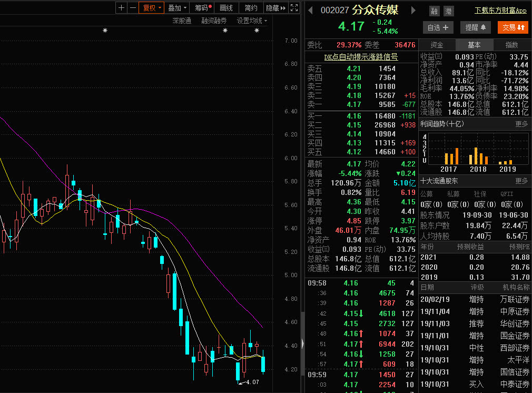Open 下载东方财富App link
This screenshot has width=532, height=393.
(x=500, y=11)
